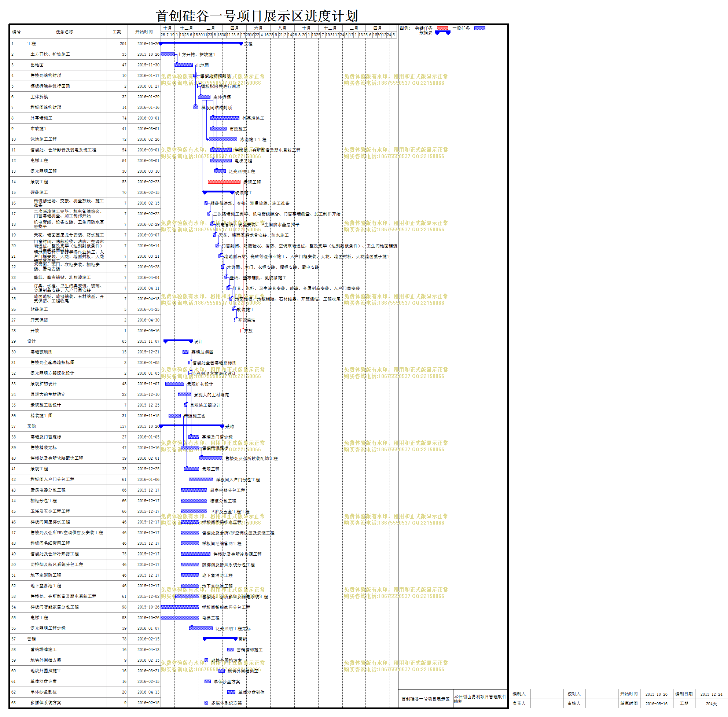Select task name 营销 in row 57
Screen dimensions: 728x717
click(31, 639)
